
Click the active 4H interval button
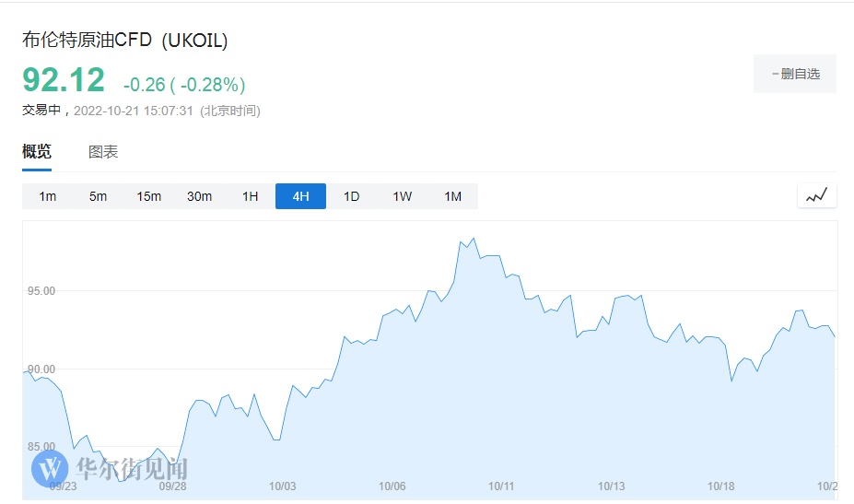pos(300,196)
